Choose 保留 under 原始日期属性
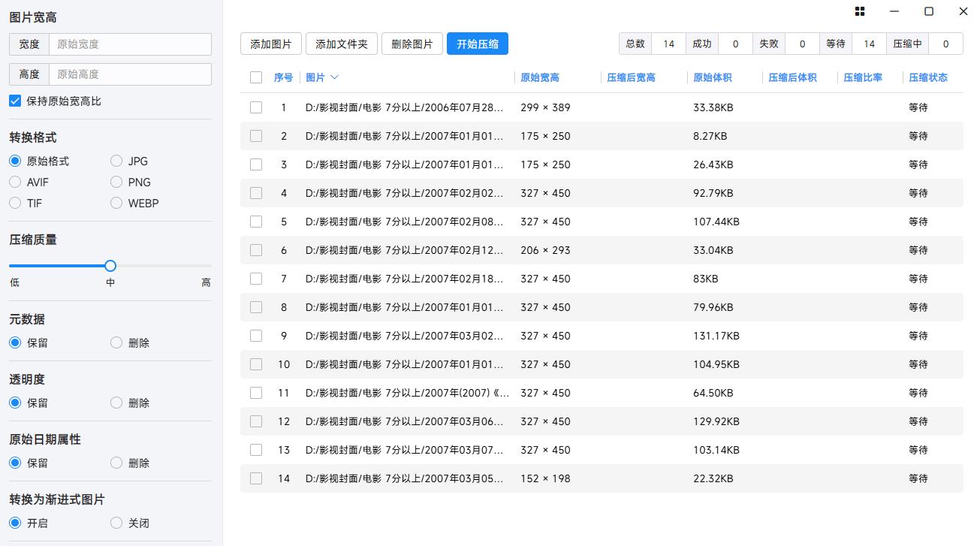 (x=15, y=463)
